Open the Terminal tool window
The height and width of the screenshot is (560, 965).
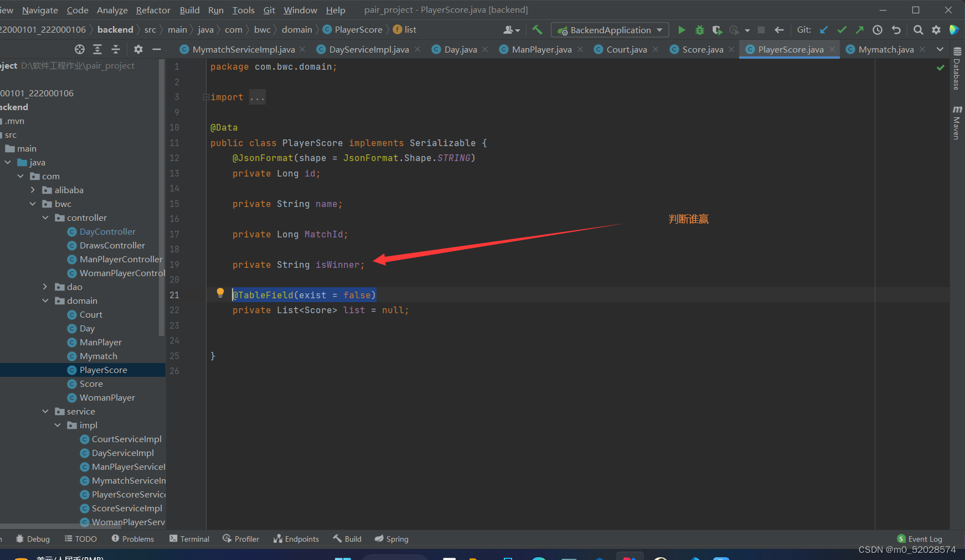point(189,539)
